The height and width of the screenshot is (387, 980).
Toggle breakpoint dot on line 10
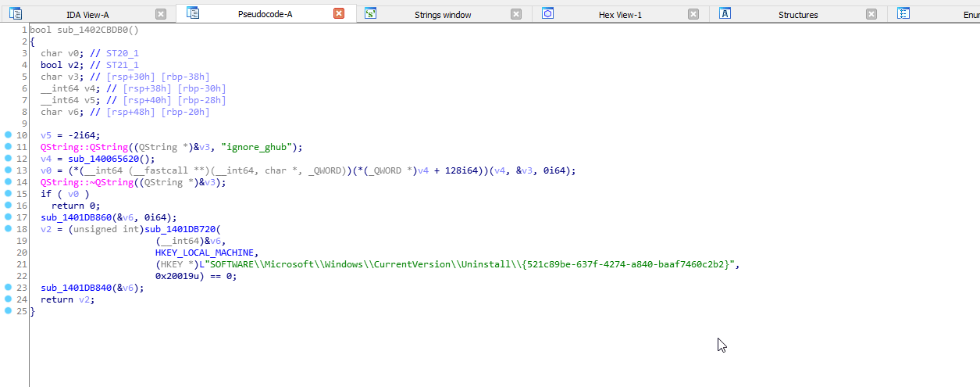[x=8, y=135]
